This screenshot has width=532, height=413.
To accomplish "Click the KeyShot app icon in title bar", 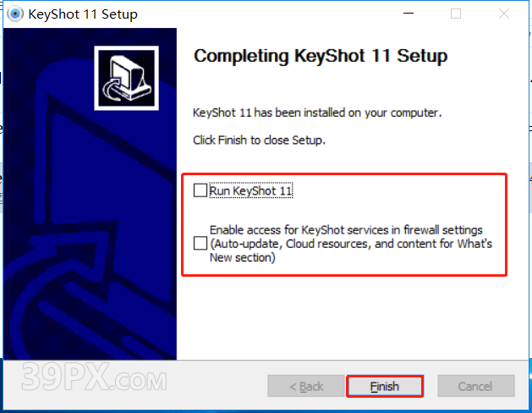I will (x=15, y=14).
